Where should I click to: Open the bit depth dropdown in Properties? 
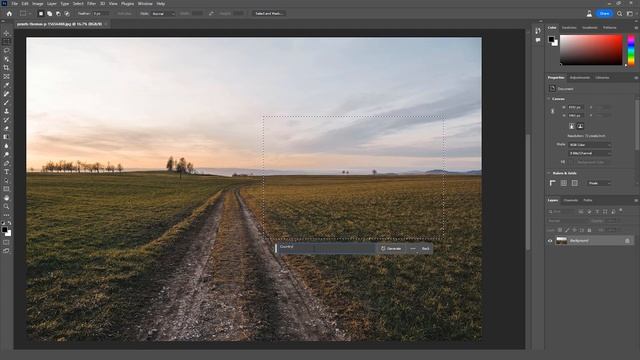(x=590, y=153)
